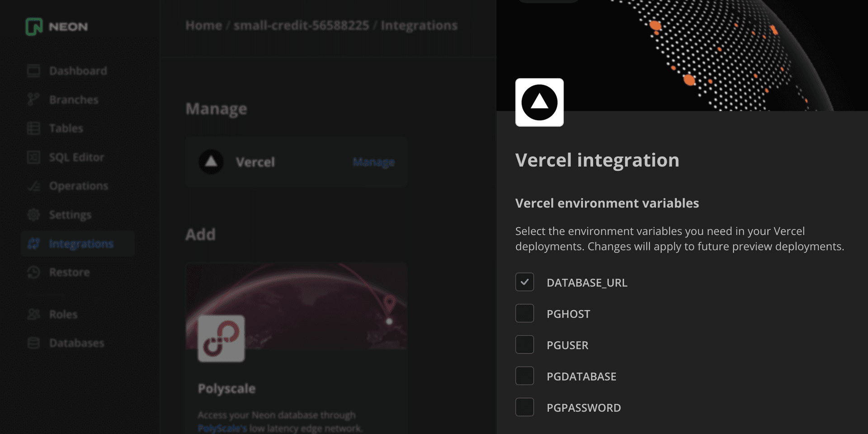868x434 pixels.
Task: Click the PGPASSWORD label text
Action: pyautogui.click(x=584, y=408)
